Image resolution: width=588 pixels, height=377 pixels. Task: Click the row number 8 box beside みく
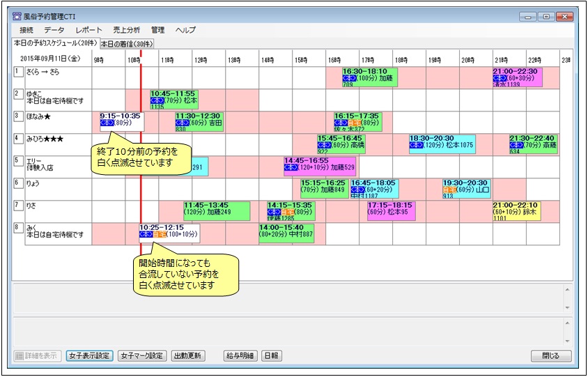pyautogui.click(x=17, y=227)
